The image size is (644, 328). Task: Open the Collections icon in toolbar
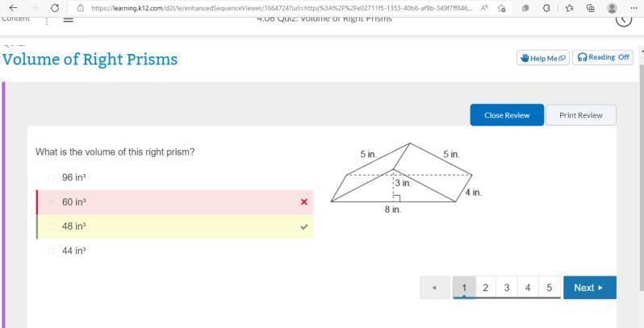(x=591, y=8)
